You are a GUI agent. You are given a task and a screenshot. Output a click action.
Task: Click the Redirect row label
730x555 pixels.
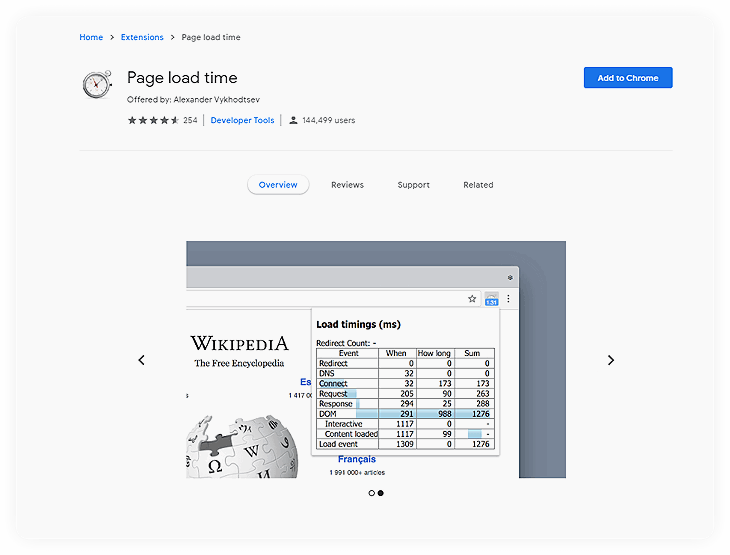(333, 364)
